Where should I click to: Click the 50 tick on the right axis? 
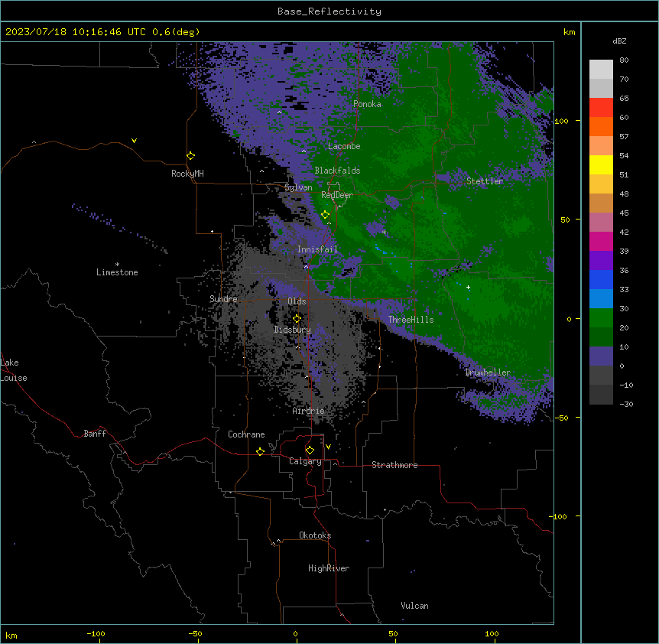pyautogui.click(x=565, y=220)
